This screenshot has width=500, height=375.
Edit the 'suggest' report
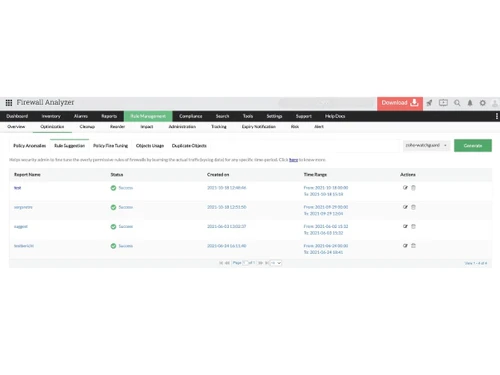[405, 226]
